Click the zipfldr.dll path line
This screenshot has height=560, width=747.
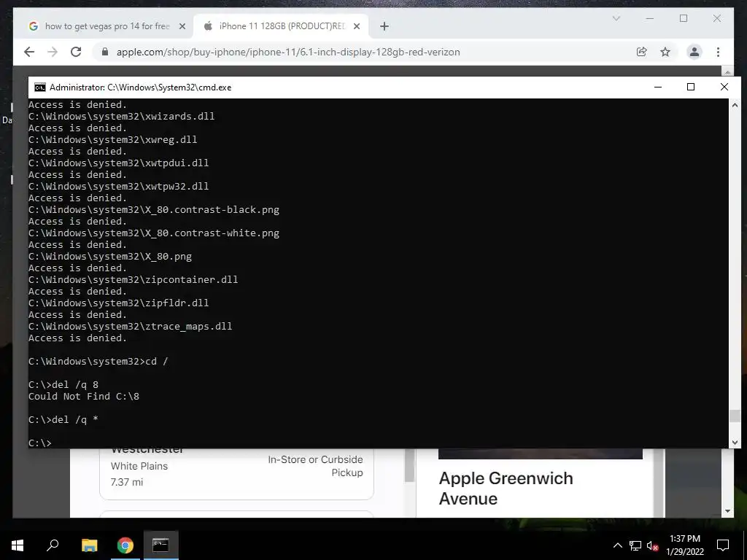pos(119,303)
